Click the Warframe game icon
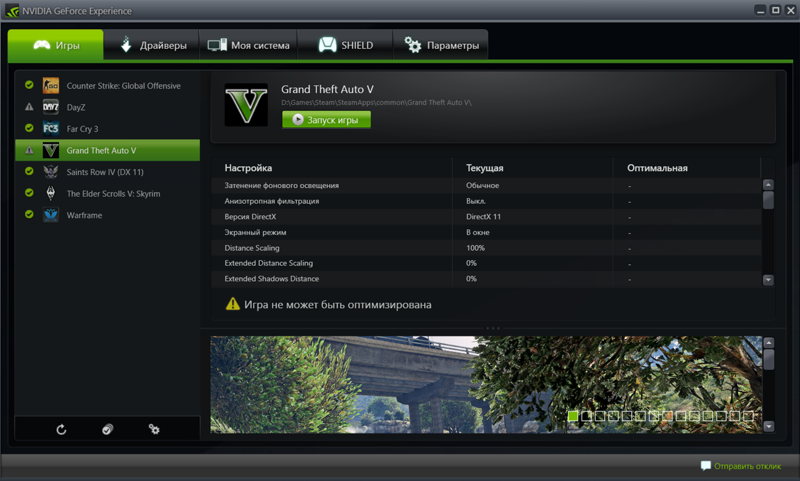Image resolution: width=800 pixels, height=481 pixels. coord(51,215)
